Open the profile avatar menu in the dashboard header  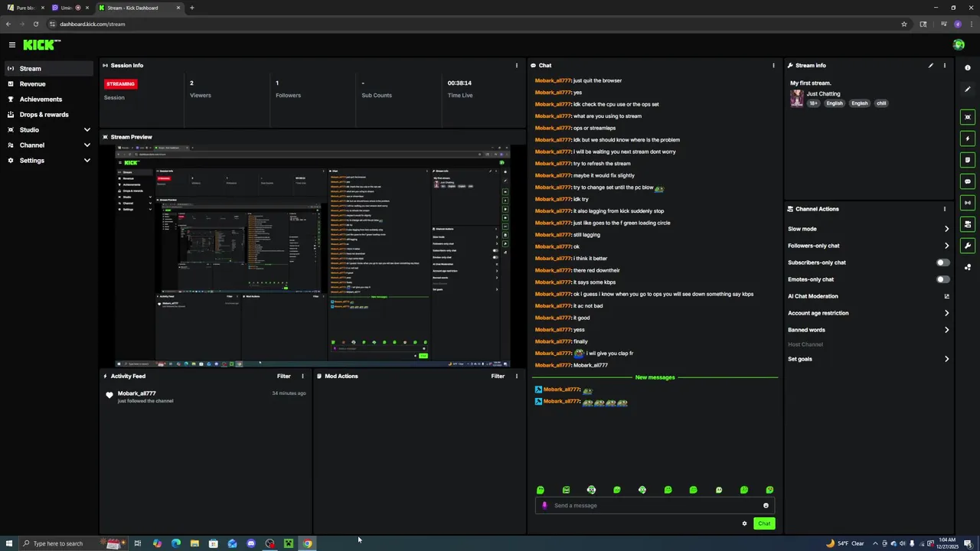[x=959, y=45]
